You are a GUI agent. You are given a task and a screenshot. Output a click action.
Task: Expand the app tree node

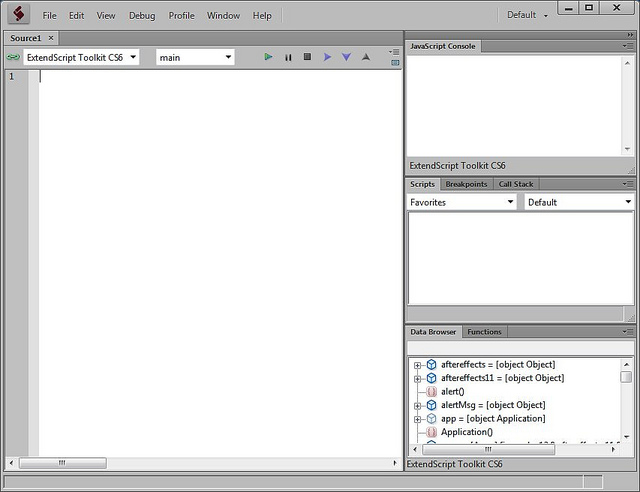pyautogui.click(x=417, y=419)
